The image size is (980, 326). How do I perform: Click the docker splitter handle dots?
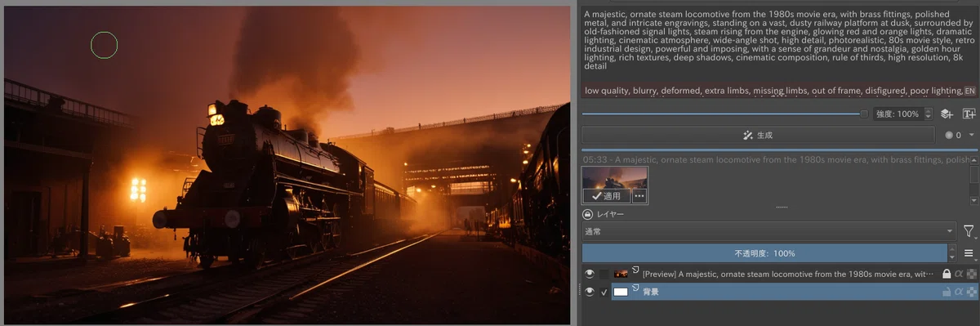(782, 208)
